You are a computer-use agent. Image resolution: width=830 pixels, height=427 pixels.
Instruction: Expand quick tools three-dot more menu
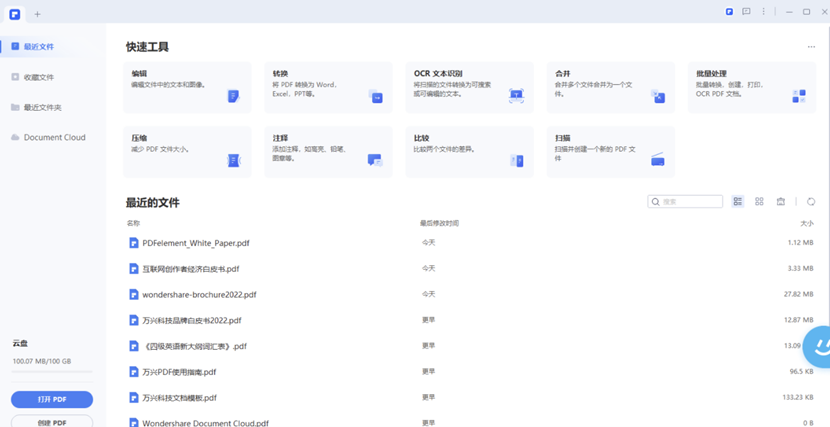coord(811,47)
